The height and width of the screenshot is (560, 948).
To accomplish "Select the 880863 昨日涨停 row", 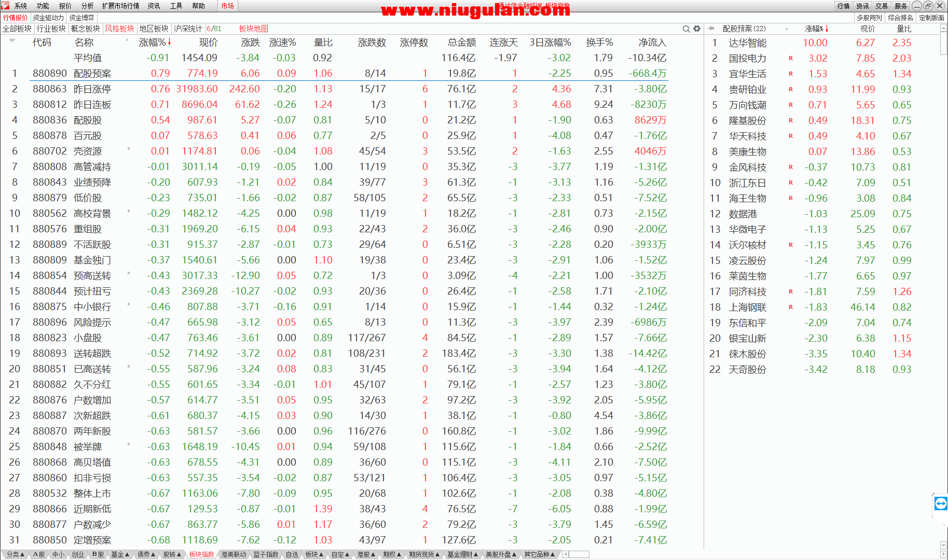I will pyautogui.click(x=334, y=89).
